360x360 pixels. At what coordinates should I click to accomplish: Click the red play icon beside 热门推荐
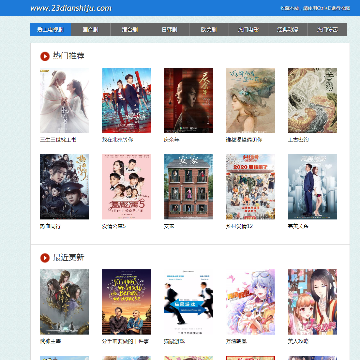(45, 56)
